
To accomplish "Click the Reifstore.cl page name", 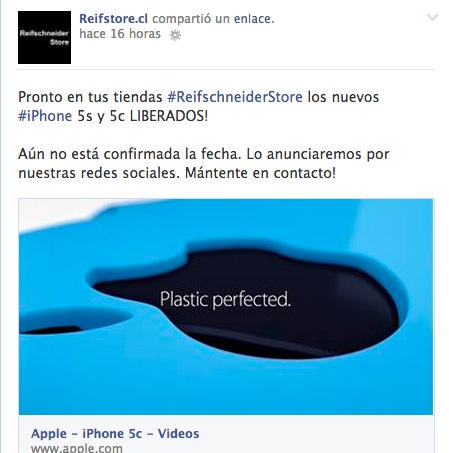I will [x=113, y=19].
